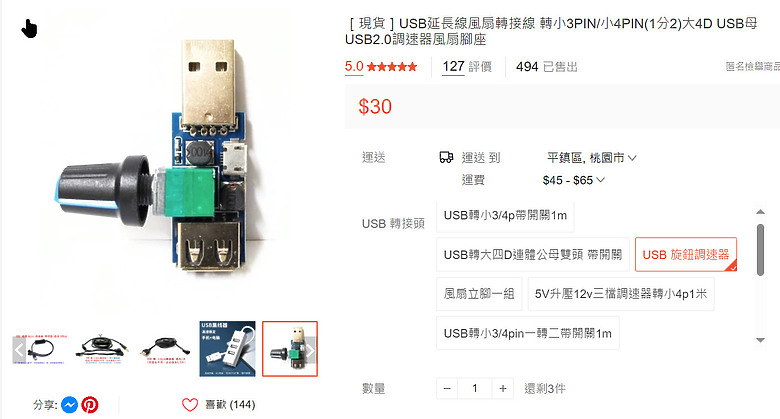Viewport: 780px width, 419px height.
Task: Select 5V升壓12v三檔調速器轉小4p1米 option
Action: pos(621,294)
